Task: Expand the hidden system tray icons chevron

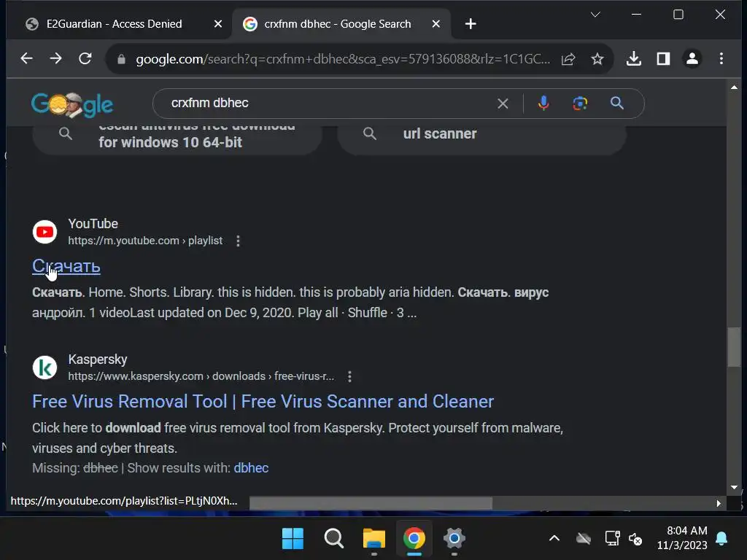Action: click(x=554, y=539)
